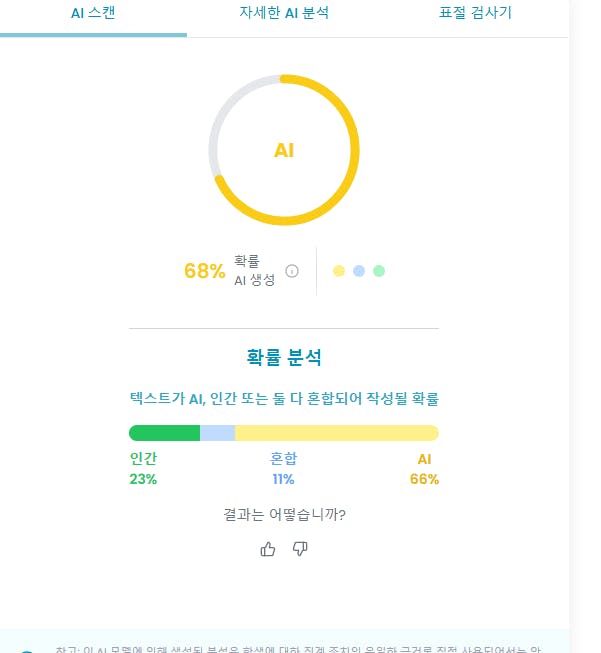
Task: Click the blue legend dot
Action: [x=359, y=271]
